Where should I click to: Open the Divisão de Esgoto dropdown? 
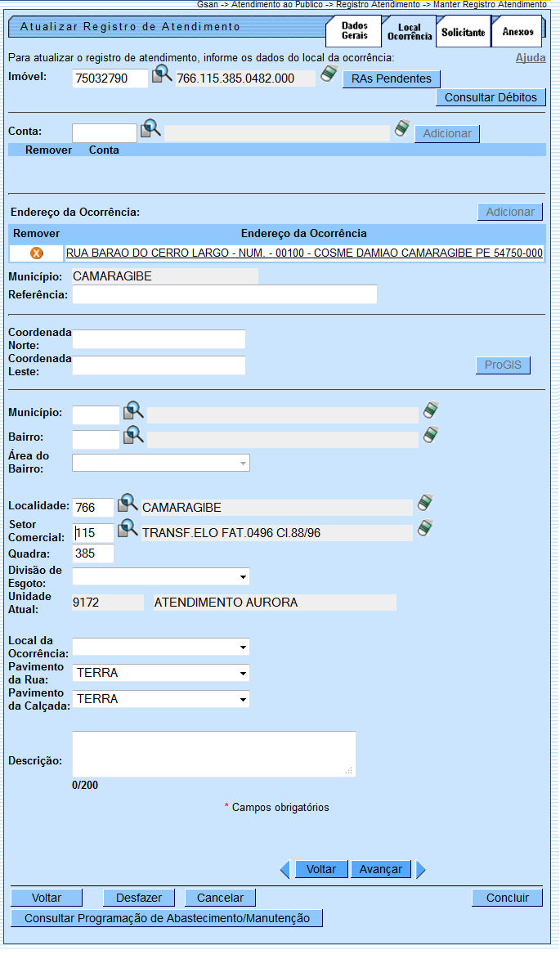(x=161, y=577)
